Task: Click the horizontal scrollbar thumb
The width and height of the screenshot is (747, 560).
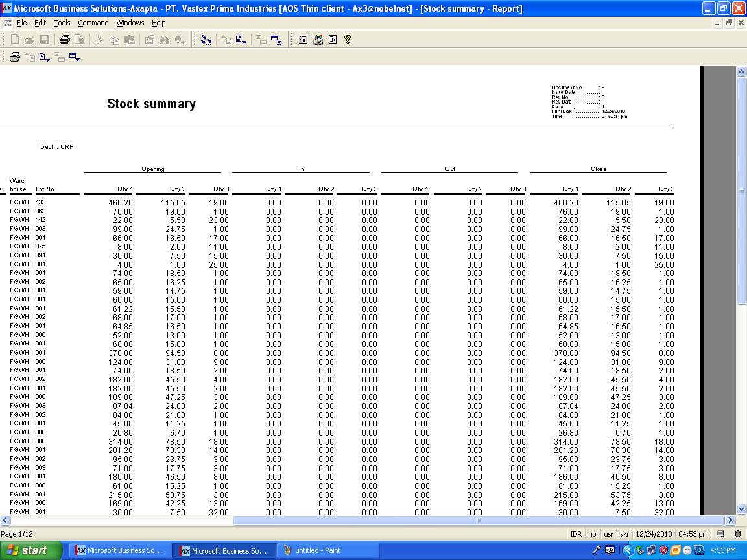Action: click(479, 520)
